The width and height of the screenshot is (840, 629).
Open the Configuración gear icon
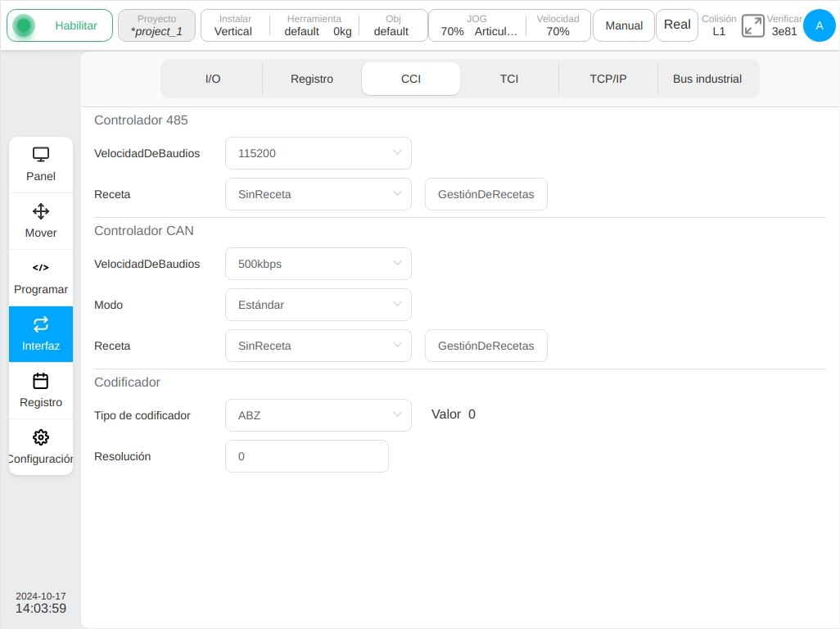(x=41, y=437)
